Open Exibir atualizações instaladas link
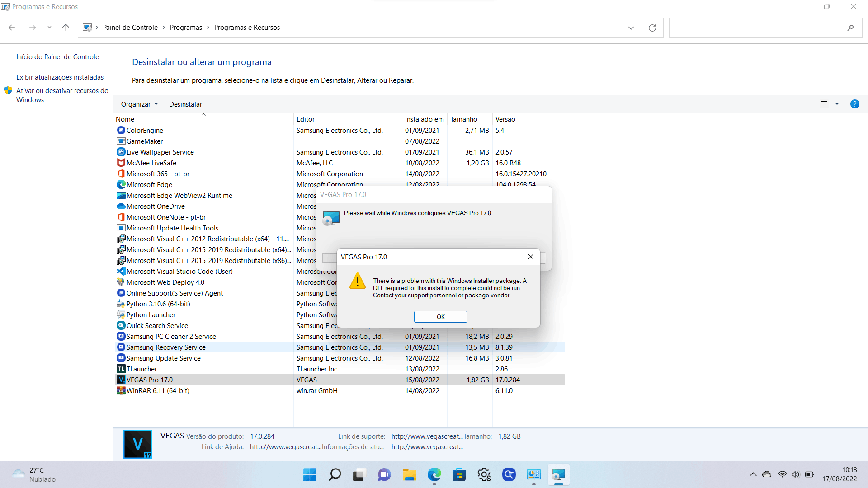The width and height of the screenshot is (868, 488). (x=60, y=77)
